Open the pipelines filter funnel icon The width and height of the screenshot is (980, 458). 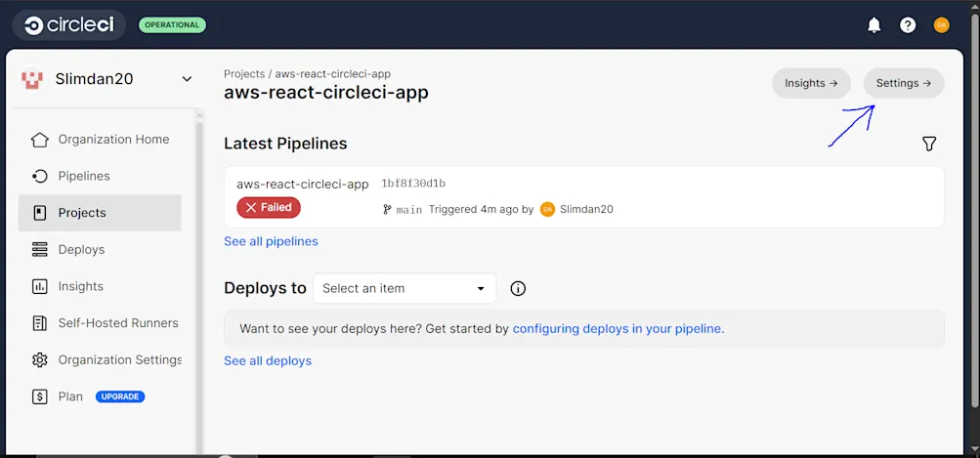pos(929,144)
